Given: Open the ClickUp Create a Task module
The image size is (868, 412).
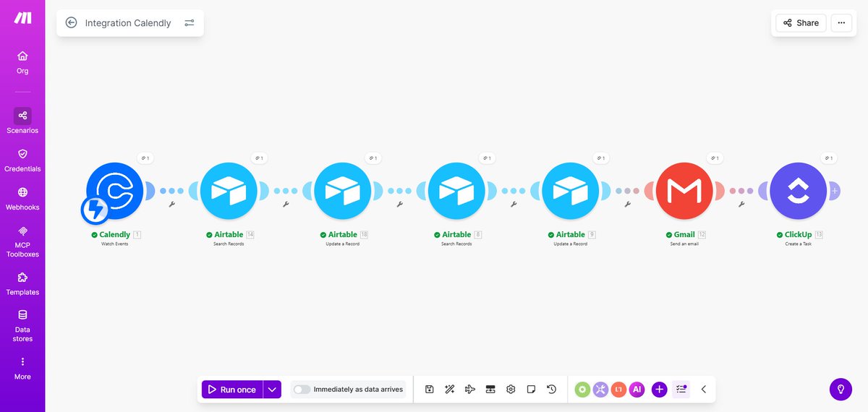Looking at the screenshot, I should tap(798, 191).
